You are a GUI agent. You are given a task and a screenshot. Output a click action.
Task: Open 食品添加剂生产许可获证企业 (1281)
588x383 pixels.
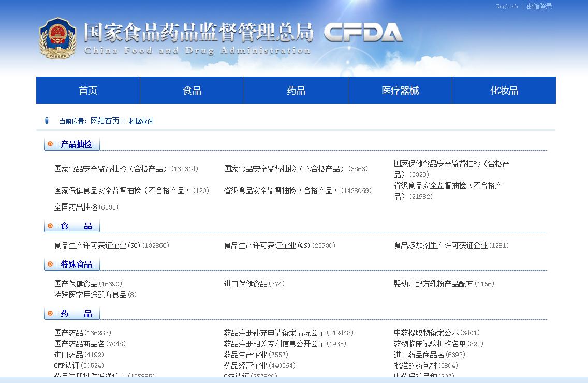click(451, 245)
